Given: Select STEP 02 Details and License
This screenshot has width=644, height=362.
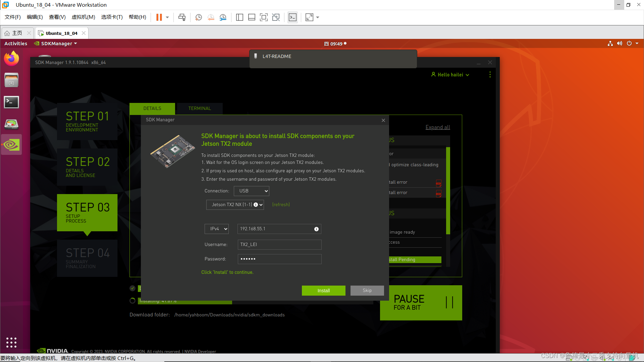Looking at the screenshot, I should [87, 167].
